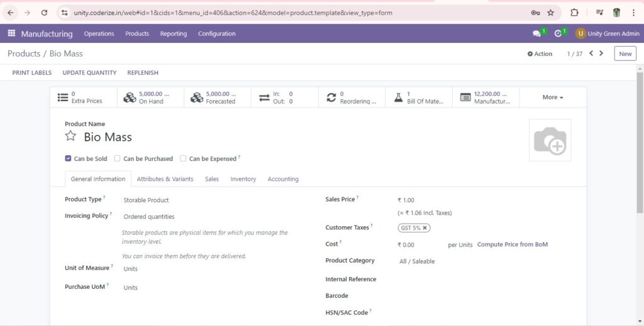Open the discuss messages icon
The width and height of the screenshot is (644, 326).
tap(536, 34)
